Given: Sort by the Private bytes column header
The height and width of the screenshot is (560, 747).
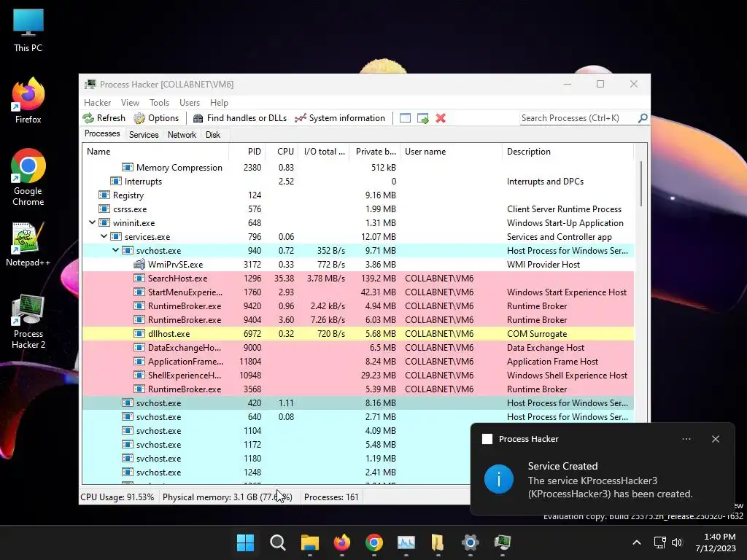Looking at the screenshot, I should coord(374,152).
